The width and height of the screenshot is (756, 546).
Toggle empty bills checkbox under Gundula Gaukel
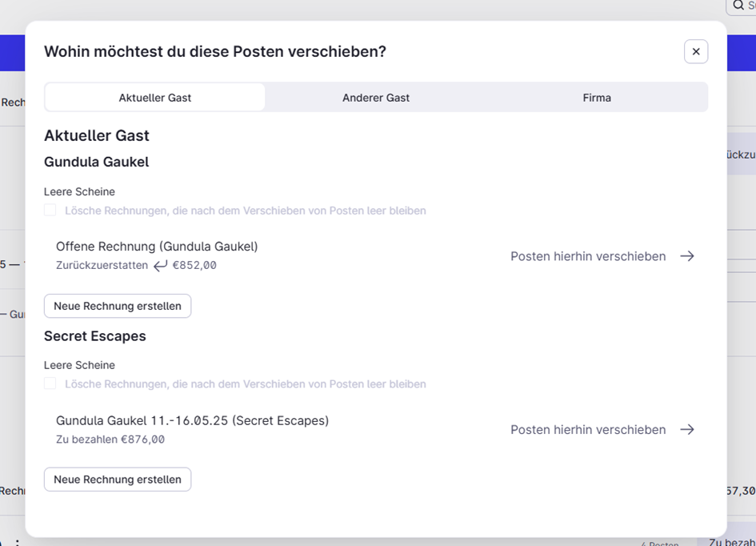(50, 211)
